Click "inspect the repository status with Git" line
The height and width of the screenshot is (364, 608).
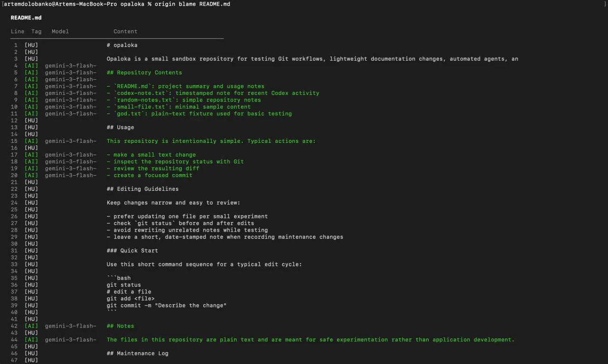tap(175, 161)
